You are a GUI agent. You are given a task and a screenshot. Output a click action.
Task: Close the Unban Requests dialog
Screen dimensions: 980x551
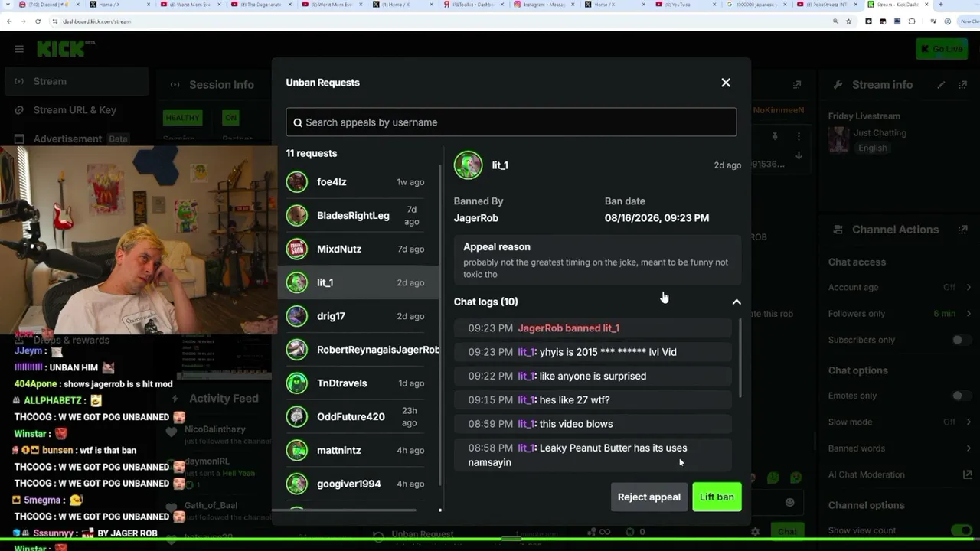pyautogui.click(x=726, y=83)
